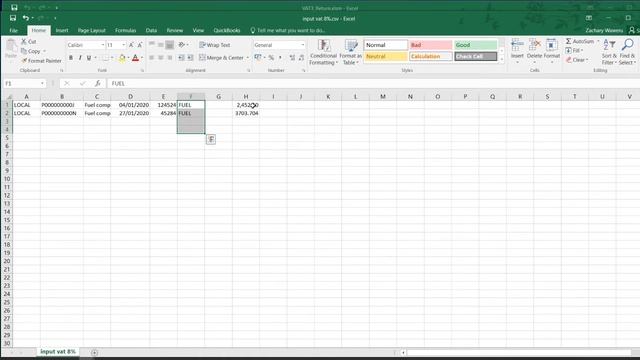Open the font color dropdown arrow

[x=142, y=58]
